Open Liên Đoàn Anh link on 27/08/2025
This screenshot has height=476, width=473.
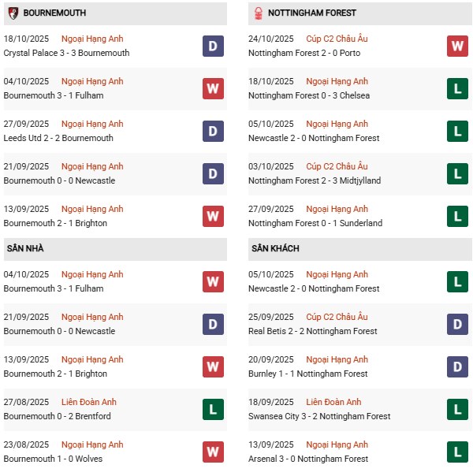pos(89,402)
